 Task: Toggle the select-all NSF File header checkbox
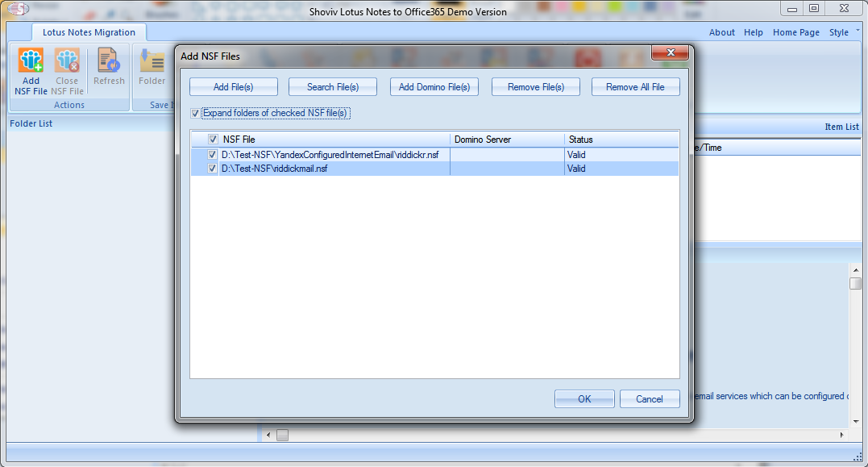[x=213, y=139]
